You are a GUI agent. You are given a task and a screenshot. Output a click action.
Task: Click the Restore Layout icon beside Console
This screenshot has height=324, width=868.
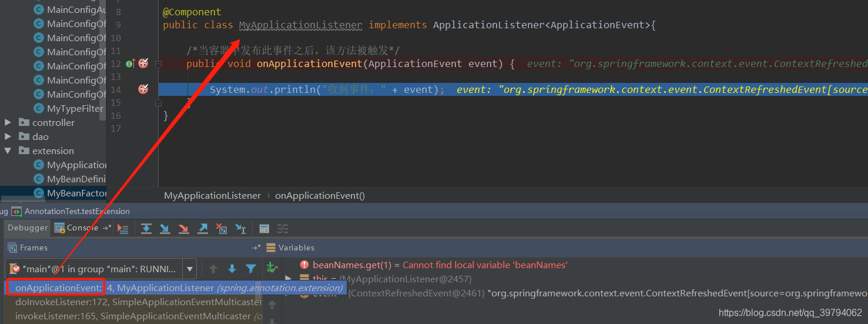click(x=106, y=228)
